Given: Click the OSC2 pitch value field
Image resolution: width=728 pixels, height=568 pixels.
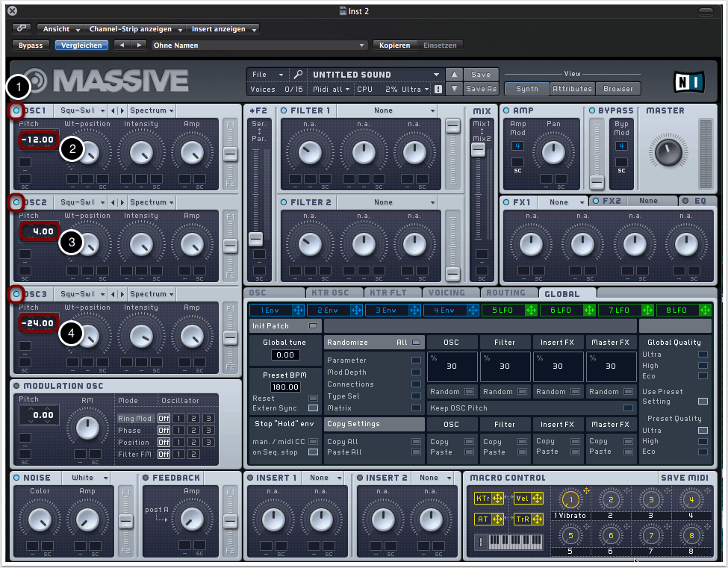Looking at the screenshot, I should (x=38, y=231).
